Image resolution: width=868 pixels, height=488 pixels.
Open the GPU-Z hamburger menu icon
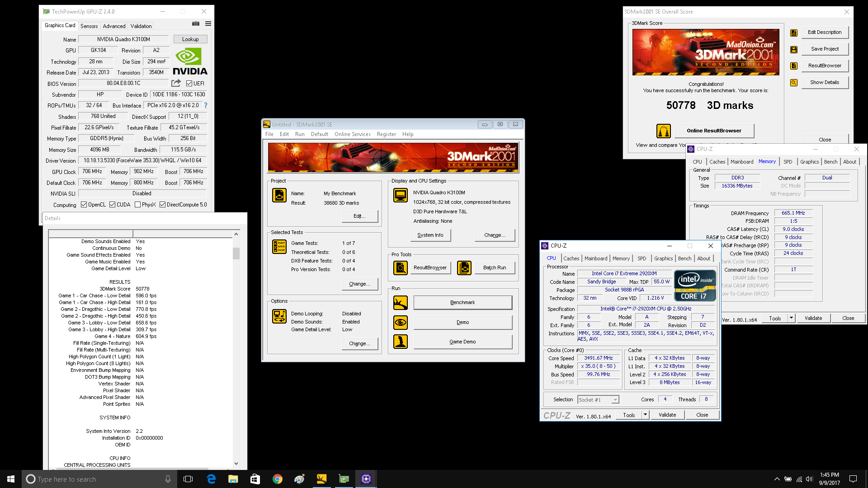pos(208,23)
